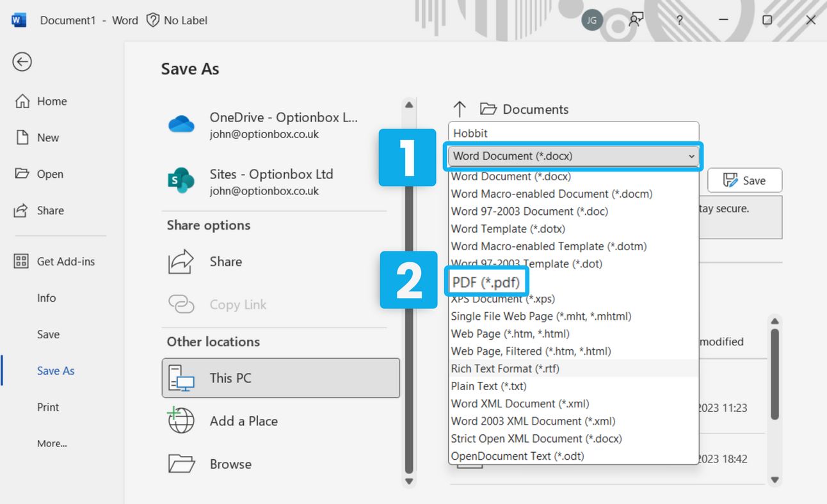Screen dimensions: 827x504
Task: Choose Word Template (*.dotx)
Action: click(574, 229)
